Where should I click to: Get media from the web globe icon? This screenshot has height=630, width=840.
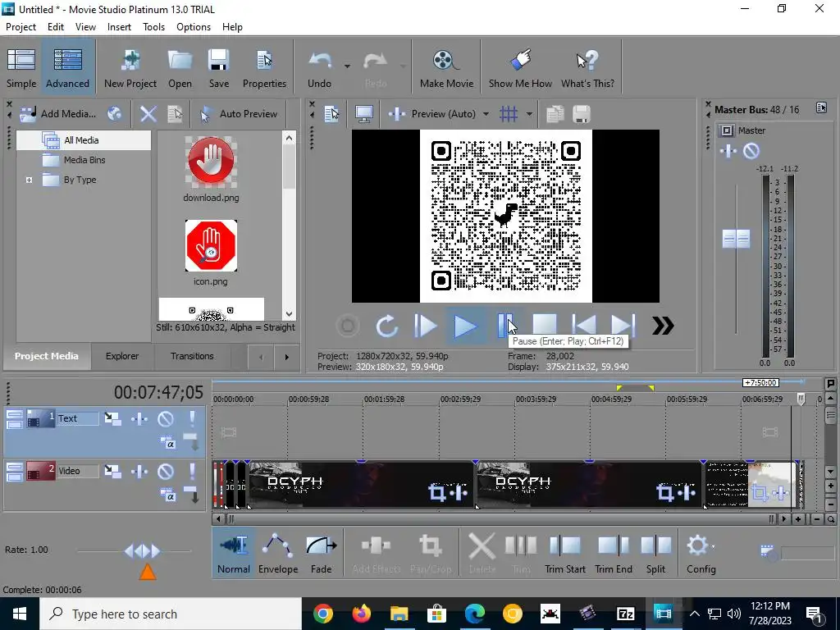[114, 113]
